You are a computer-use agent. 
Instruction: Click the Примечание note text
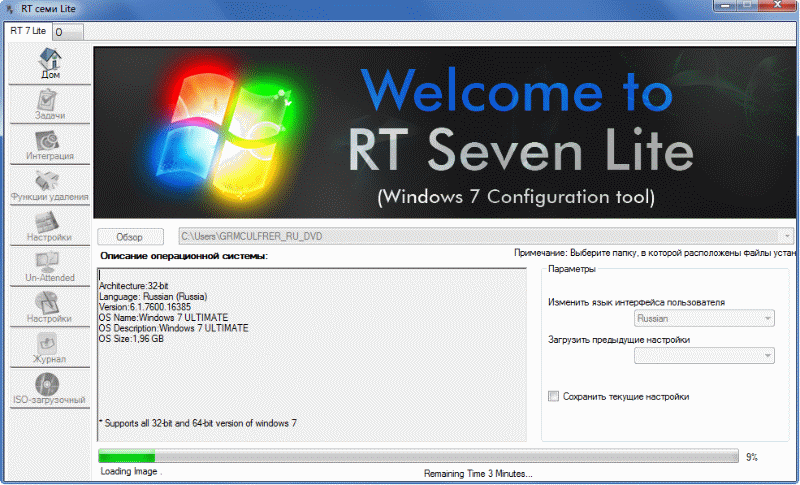click(x=655, y=252)
